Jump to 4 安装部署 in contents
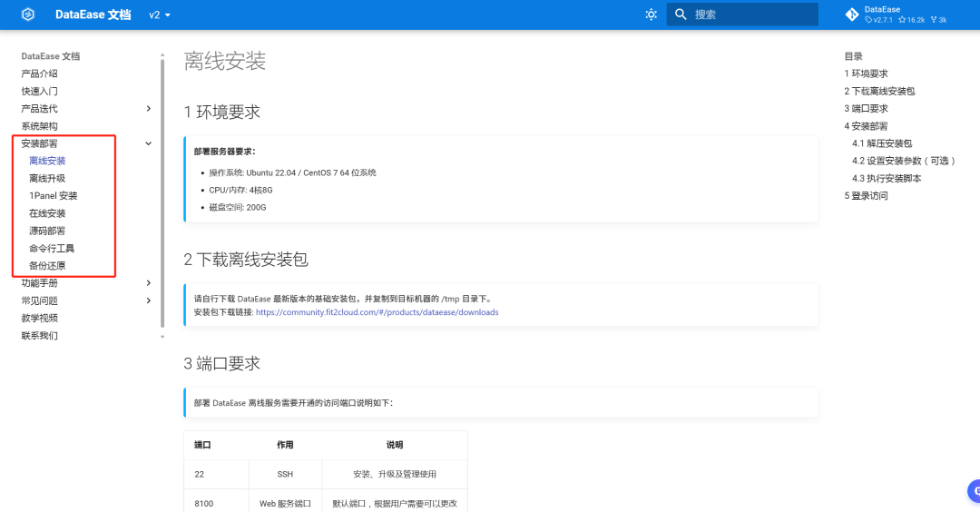This screenshot has width=980, height=512. click(867, 125)
